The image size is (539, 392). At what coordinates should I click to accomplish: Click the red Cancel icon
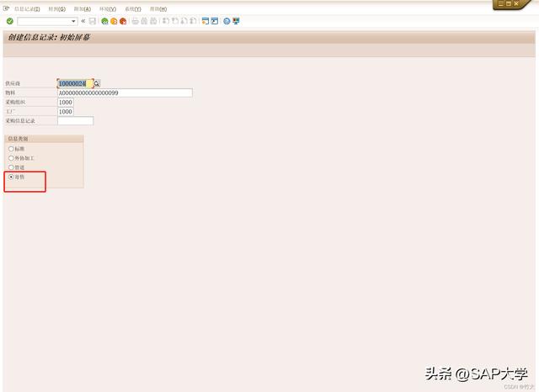[x=123, y=21]
